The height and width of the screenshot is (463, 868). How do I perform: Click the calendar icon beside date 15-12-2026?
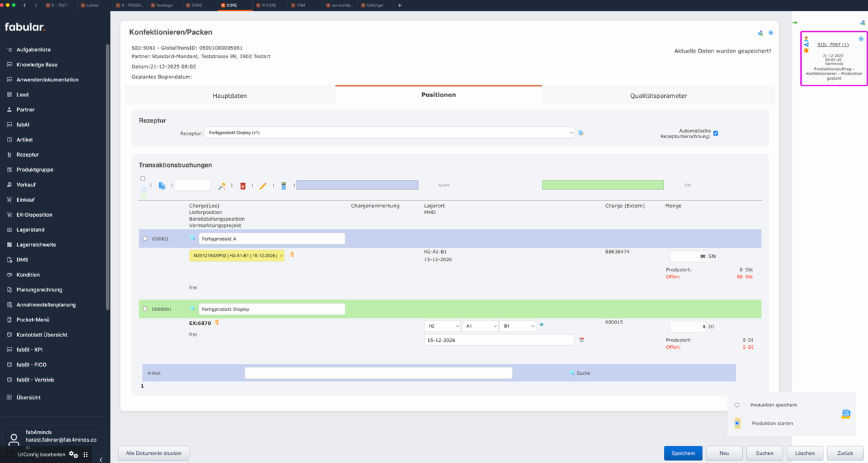[x=581, y=340]
